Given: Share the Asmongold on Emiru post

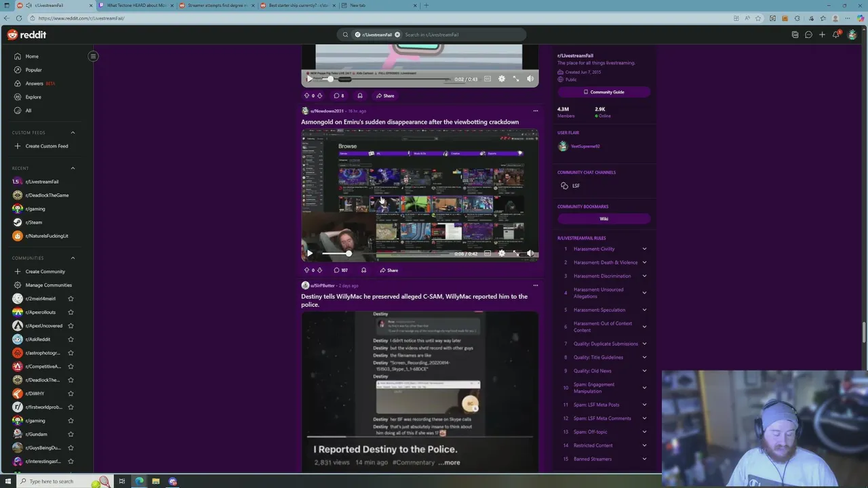Looking at the screenshot, I should [x=389, y=270].
